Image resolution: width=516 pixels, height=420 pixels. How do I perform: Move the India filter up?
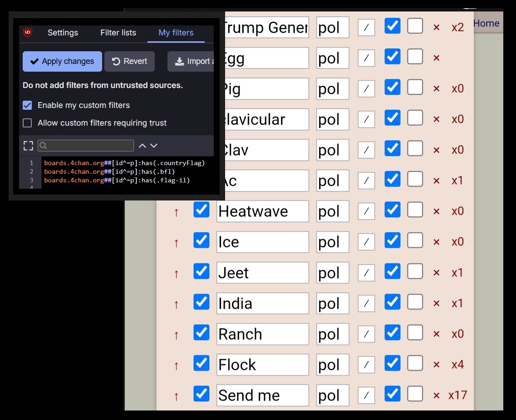pyautogui.click(x=177, y=305)
